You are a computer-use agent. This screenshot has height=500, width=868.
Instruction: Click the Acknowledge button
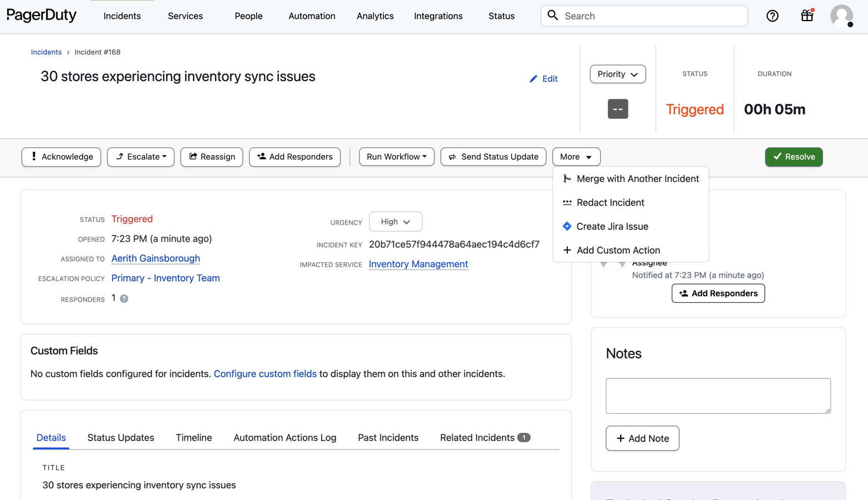pos(61,157)
